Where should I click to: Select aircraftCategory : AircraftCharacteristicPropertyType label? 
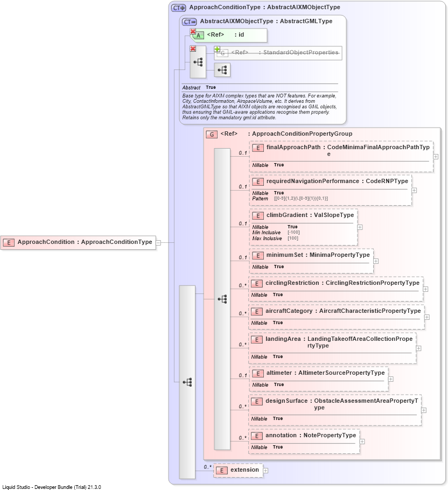tap(343, 311)
